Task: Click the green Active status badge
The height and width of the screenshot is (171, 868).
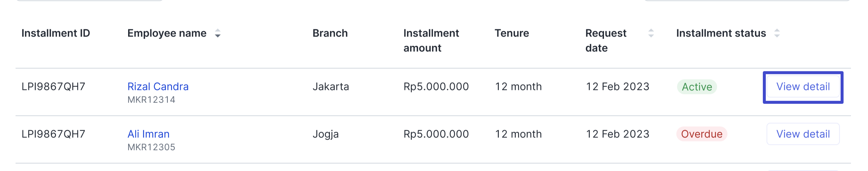Action: (x=697, y=87)
